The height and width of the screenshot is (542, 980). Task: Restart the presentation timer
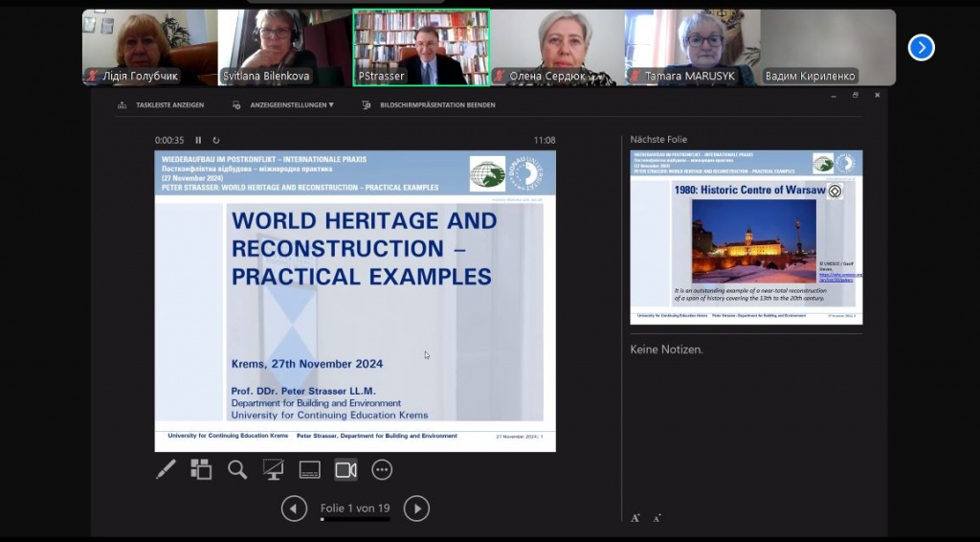(216, 141)
